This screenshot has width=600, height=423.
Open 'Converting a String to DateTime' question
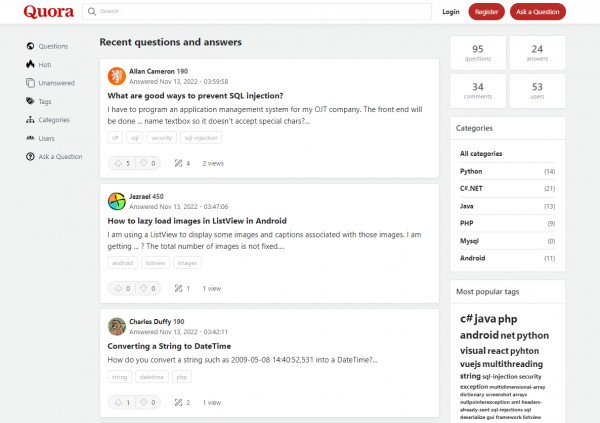coord(169,345)
